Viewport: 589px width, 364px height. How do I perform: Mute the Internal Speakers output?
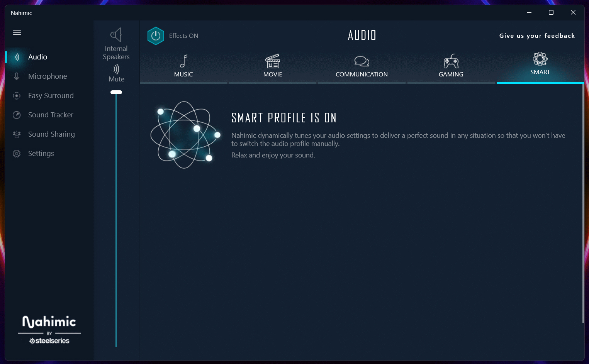[116, 73]
